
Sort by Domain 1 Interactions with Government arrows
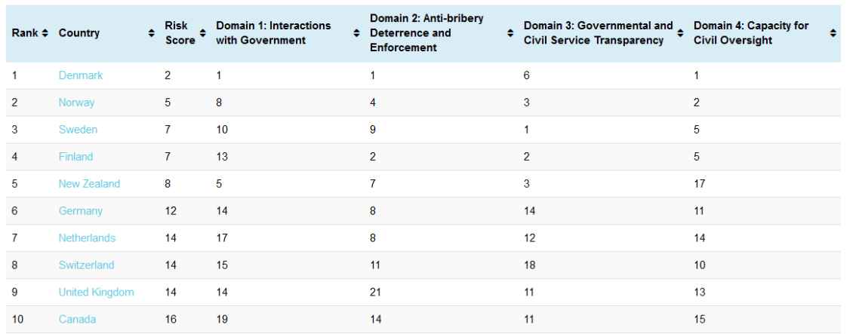pyautogui.click(x=356, y=33)
